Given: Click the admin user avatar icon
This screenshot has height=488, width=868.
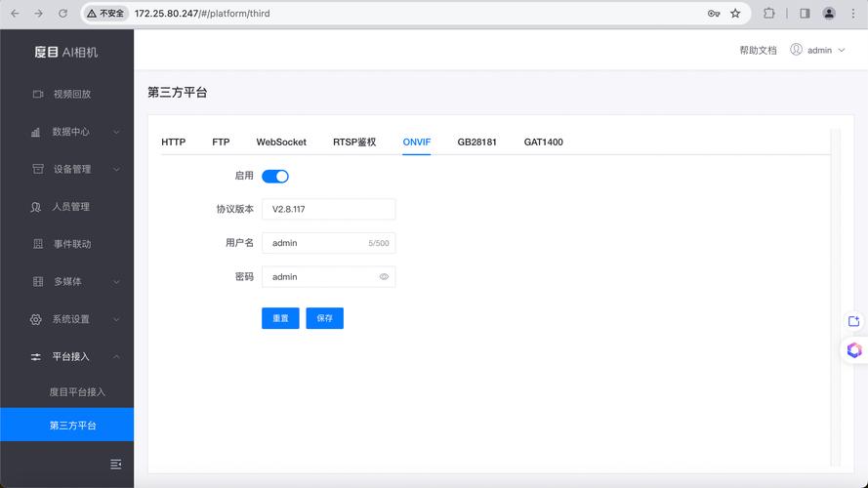Looking at the screenshot, I should pos(796,50).
